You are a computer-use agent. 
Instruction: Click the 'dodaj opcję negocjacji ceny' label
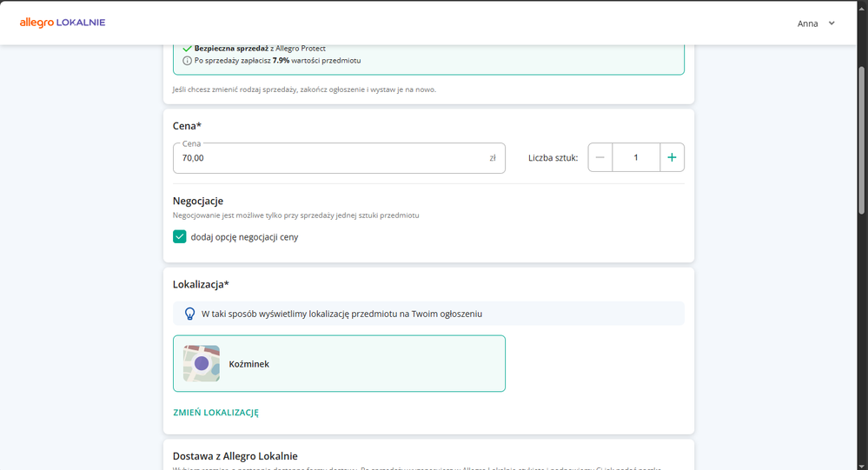point(244,237)
